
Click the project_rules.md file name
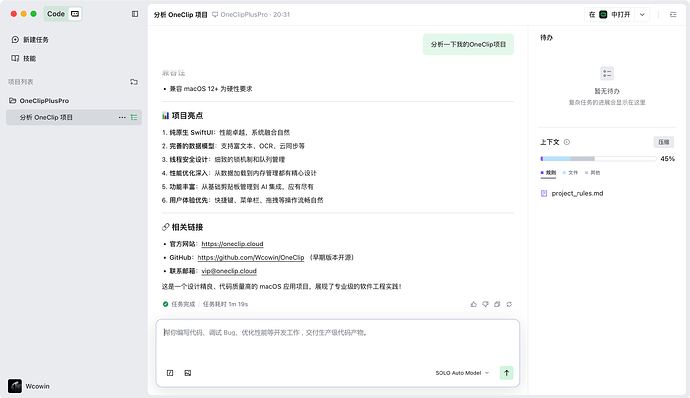coord(577,193)
